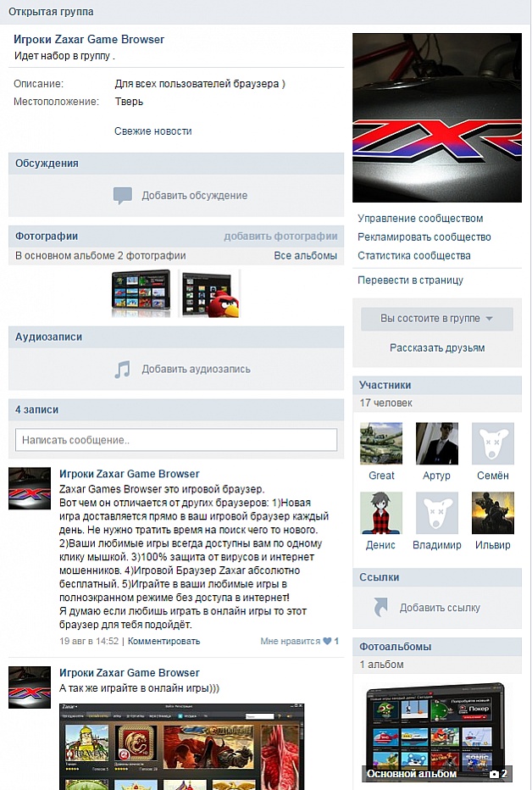Click the Рассказать друзьям button
532x790 pixels.
click(x=437, y=348)
